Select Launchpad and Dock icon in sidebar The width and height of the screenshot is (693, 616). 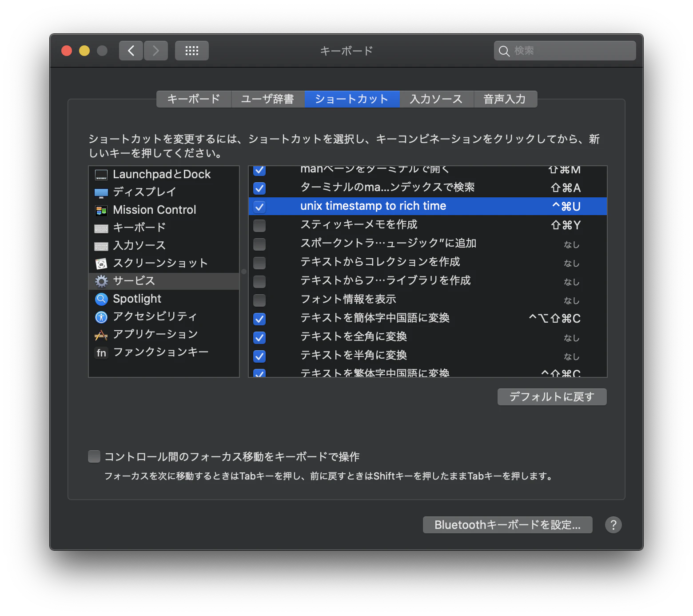tap(101, 175)
